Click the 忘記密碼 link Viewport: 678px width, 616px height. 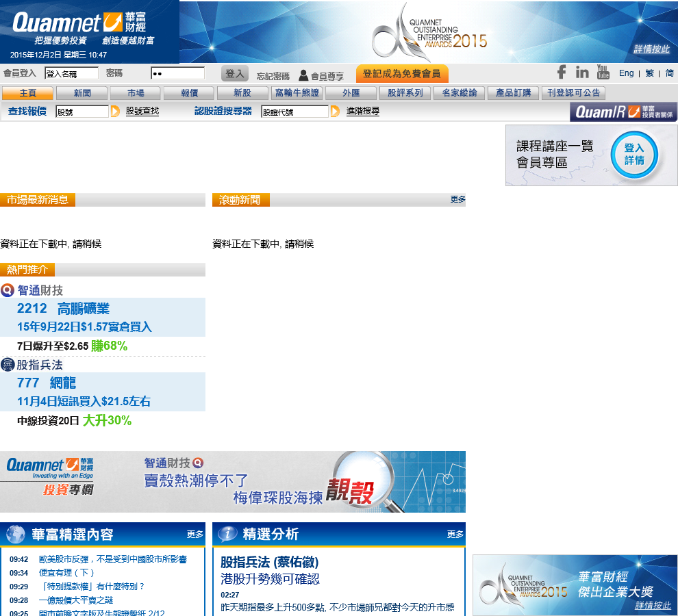(x=273, y=77)
